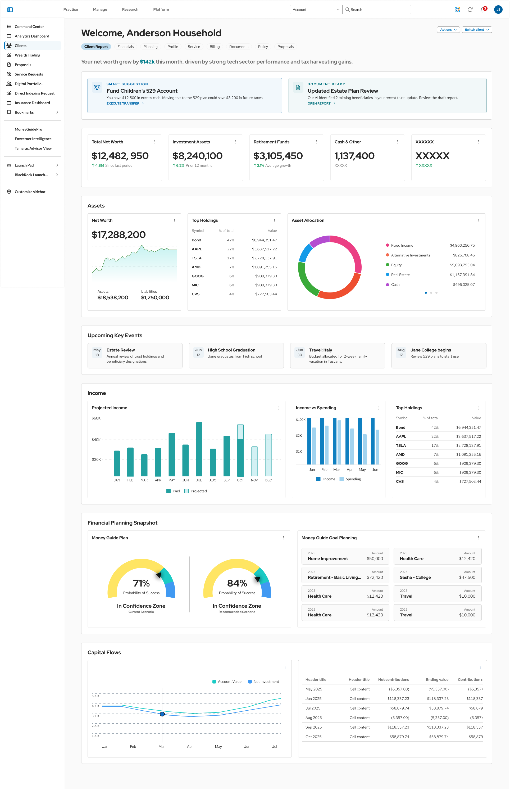Screen dimensions: 510x812
Task: Open Projected Income options menu
Action: click(279, 408)
